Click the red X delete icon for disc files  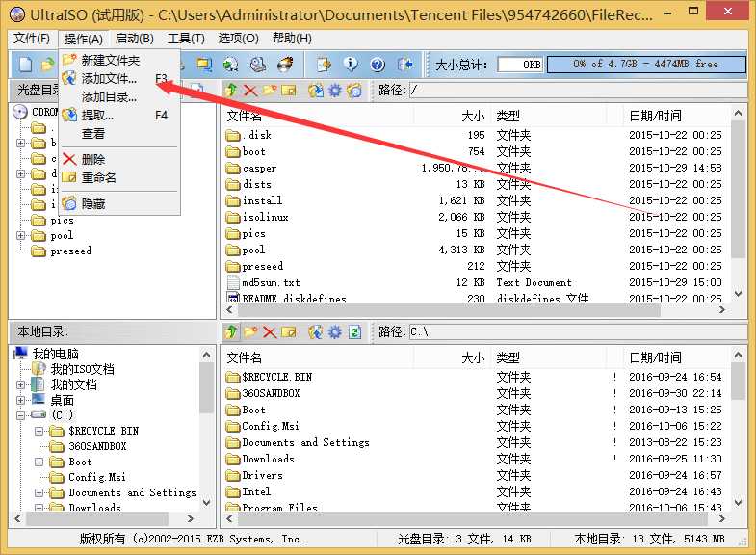249,91
